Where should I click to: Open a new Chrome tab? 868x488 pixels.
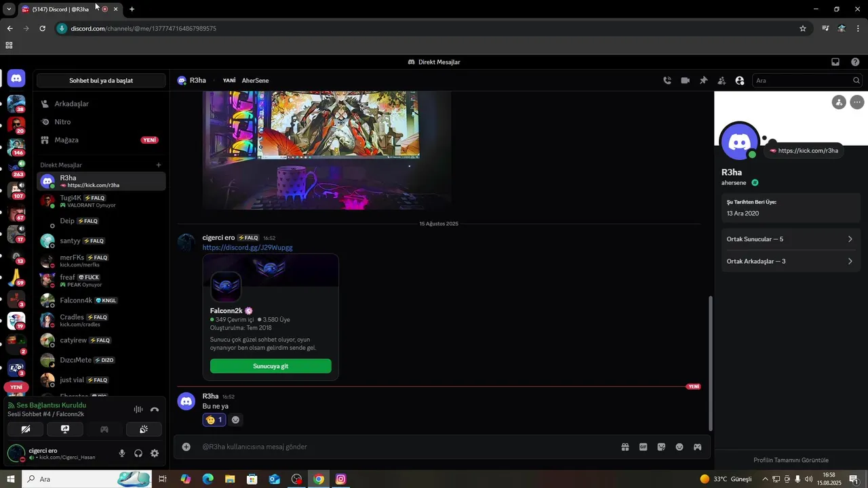tap(132, 9)
